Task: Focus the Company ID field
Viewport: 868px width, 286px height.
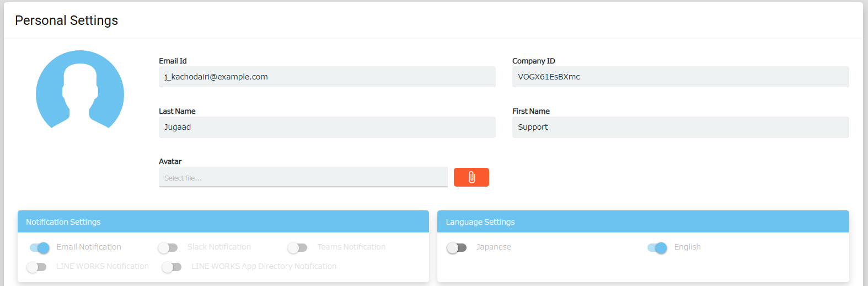Action: 681,77
